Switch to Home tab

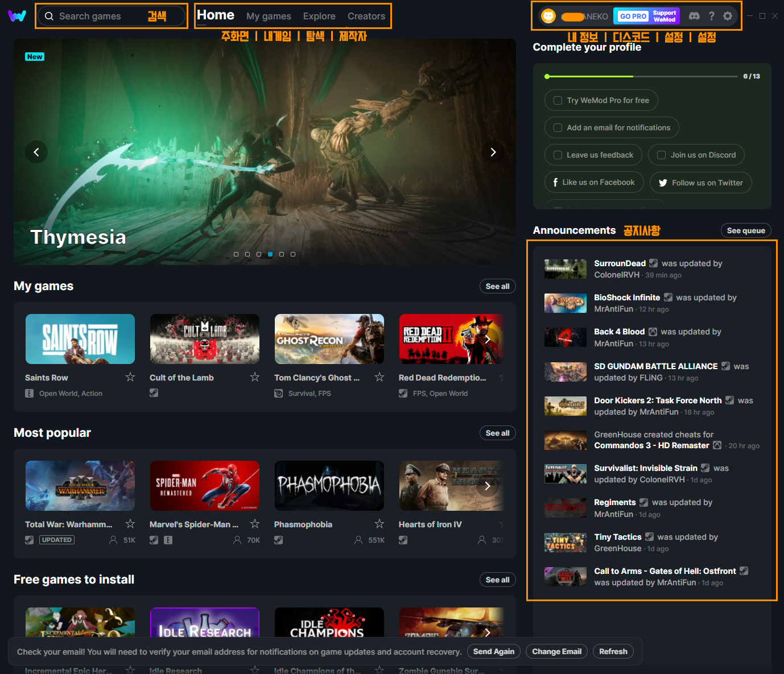pos(216,15)
